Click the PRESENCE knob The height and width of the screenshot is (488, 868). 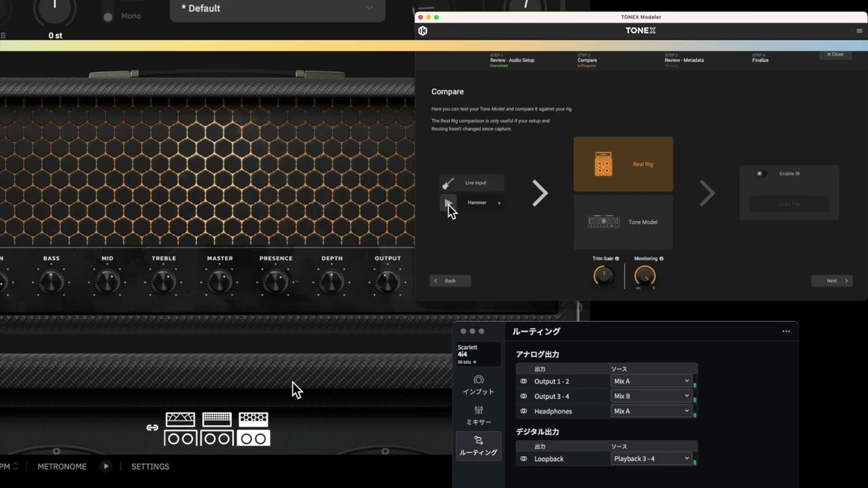[x=275, y=281]
